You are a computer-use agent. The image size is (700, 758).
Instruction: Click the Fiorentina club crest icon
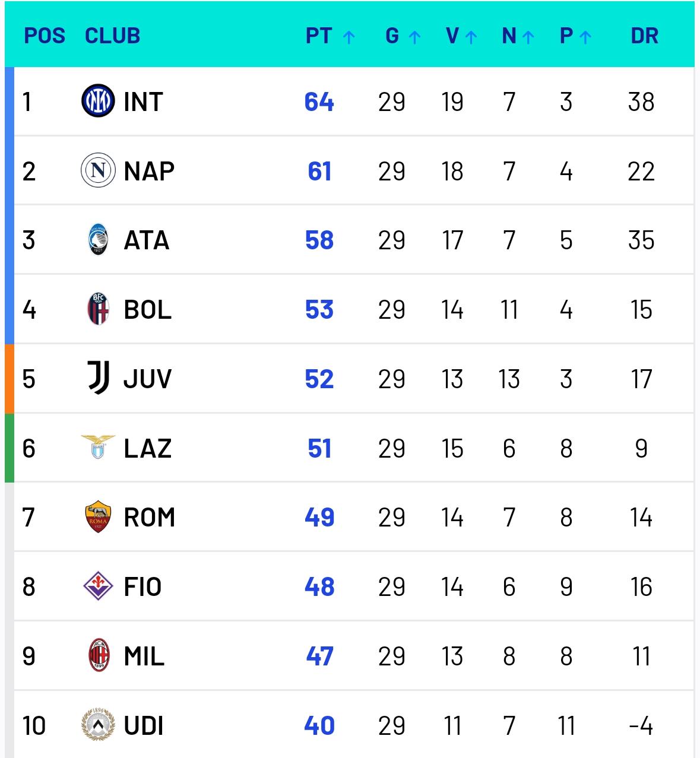(98, 586)
